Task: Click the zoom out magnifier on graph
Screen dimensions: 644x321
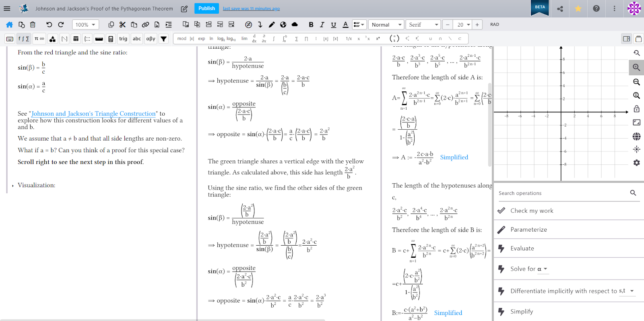Action: pos(636,82)
